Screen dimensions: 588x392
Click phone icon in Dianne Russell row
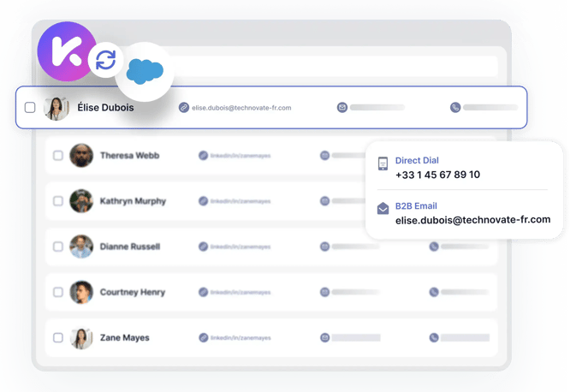click(434, 246)
